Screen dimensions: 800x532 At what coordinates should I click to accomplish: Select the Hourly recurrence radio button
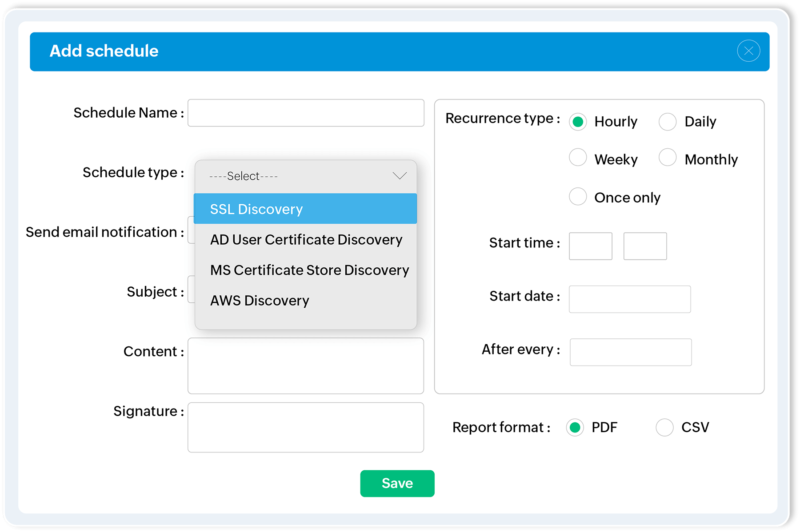click(x=578, y=122)
